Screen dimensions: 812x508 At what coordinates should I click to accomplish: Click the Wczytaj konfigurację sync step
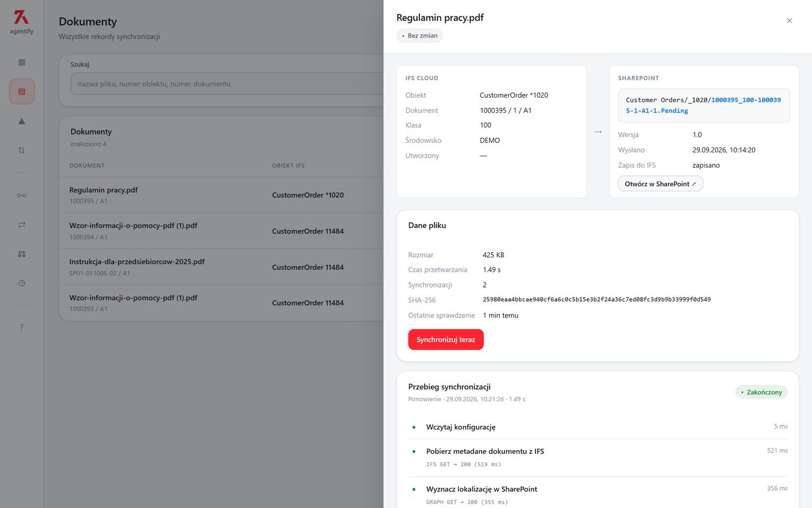(x=598, y=427)
